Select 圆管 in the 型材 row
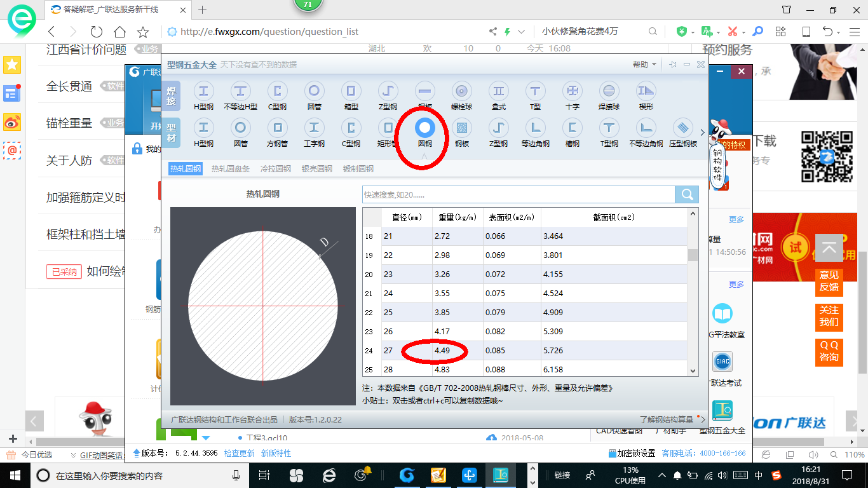 coord(240,133)
